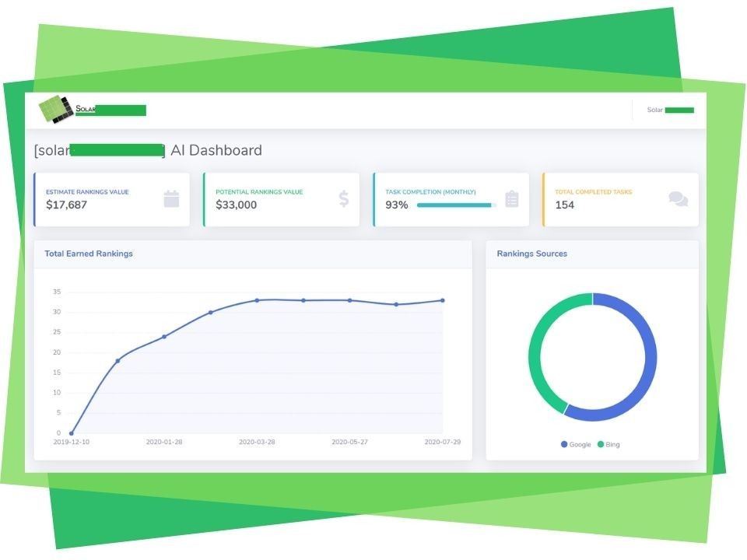This screenshot has height=560, width=747.
Task: Click the AI Dashboard page title
Action: tap(216, 150)
